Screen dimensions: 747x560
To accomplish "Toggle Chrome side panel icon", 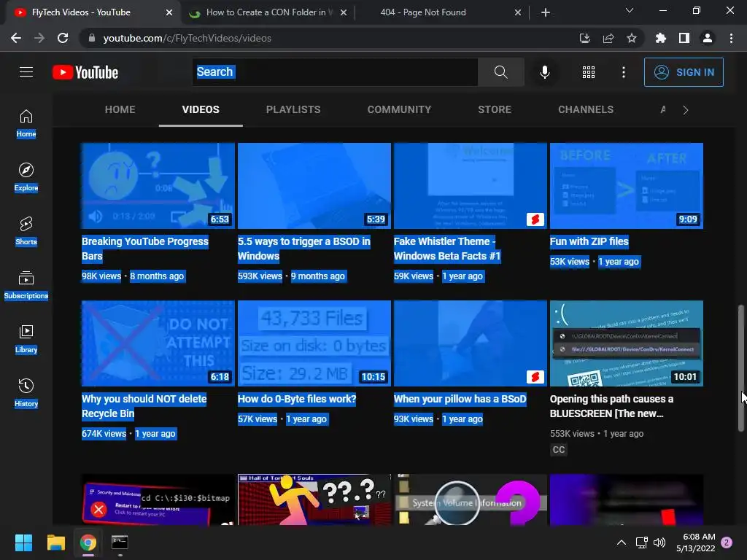I will [684, 38].
